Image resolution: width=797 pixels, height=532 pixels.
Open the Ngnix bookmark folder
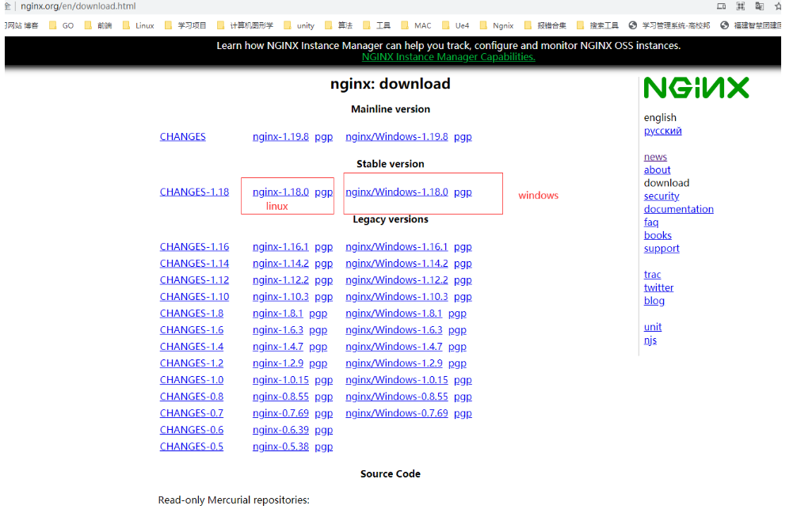[497, 25]
